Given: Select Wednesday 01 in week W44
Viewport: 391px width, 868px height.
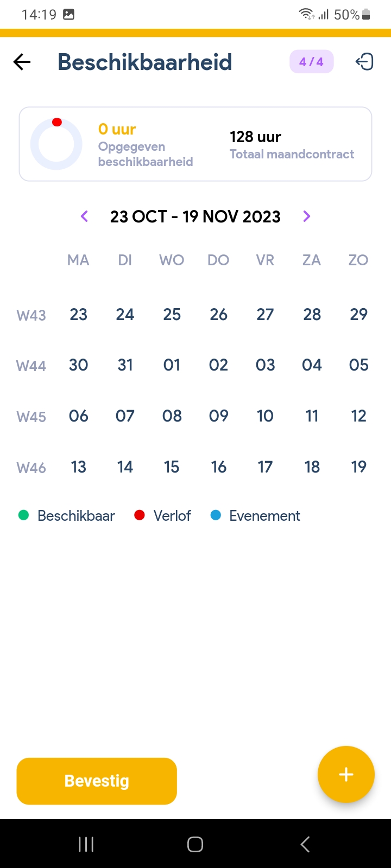Looking at the screenshot, I should click(172, 365).
